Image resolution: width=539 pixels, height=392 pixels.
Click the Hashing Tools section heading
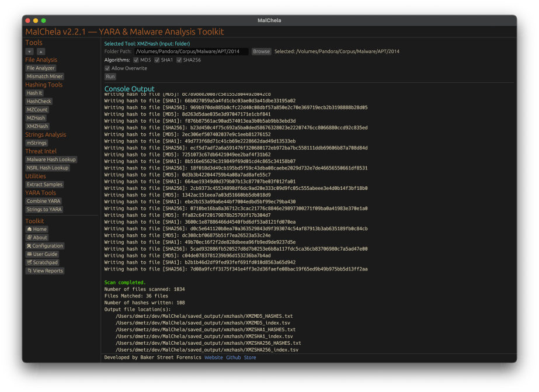(x=44, y=85)
